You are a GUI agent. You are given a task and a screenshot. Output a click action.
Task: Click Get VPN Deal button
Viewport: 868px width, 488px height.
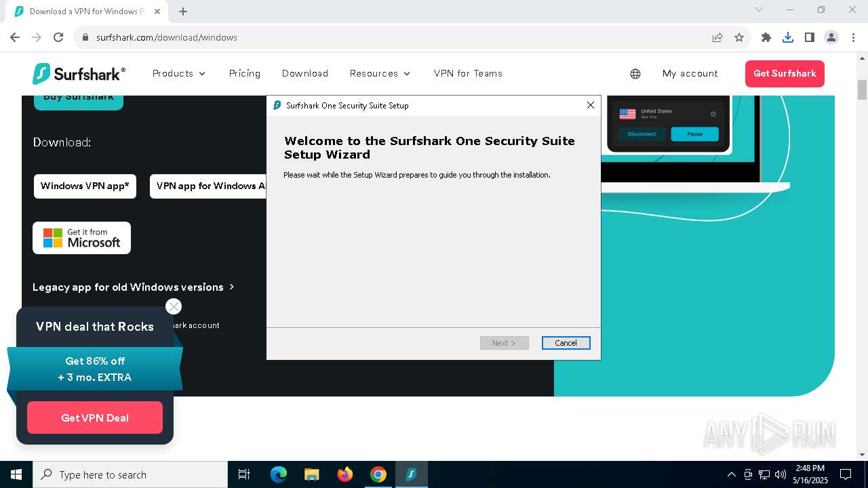pos(95,418)
